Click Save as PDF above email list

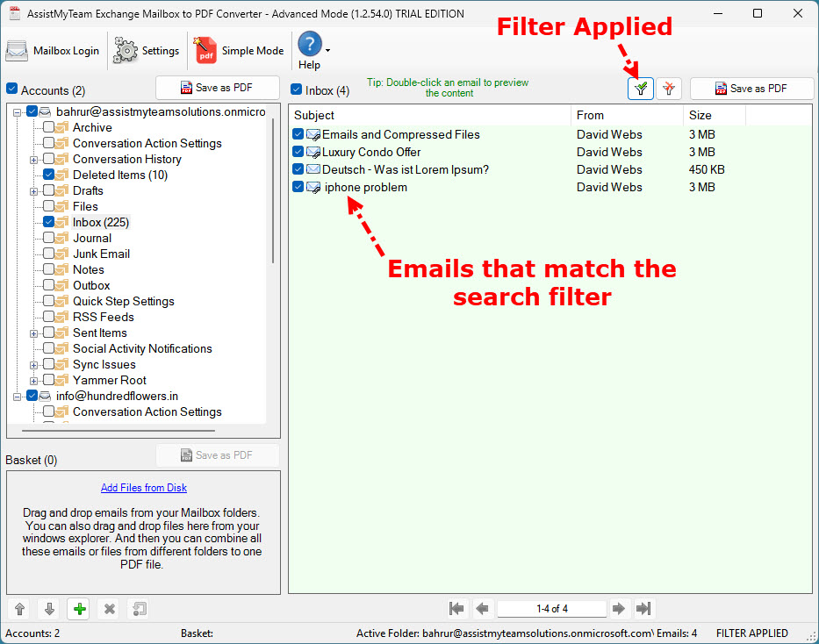point(751,89)
